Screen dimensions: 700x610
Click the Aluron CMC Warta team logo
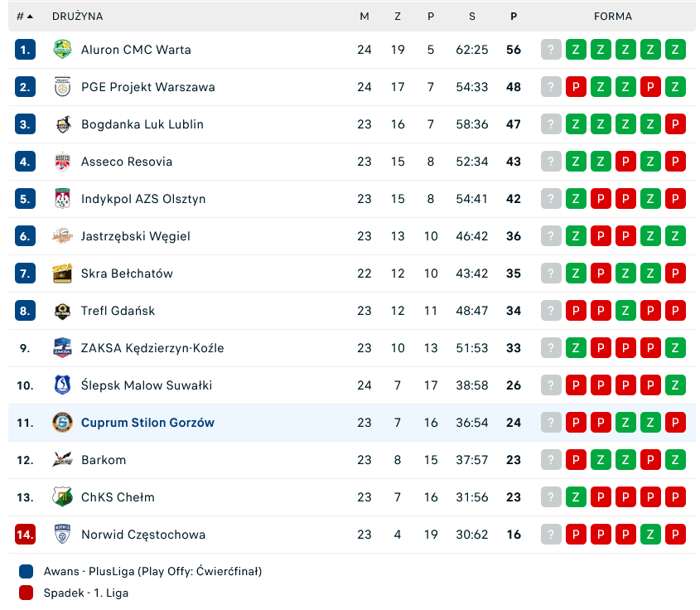pos(62,50)
